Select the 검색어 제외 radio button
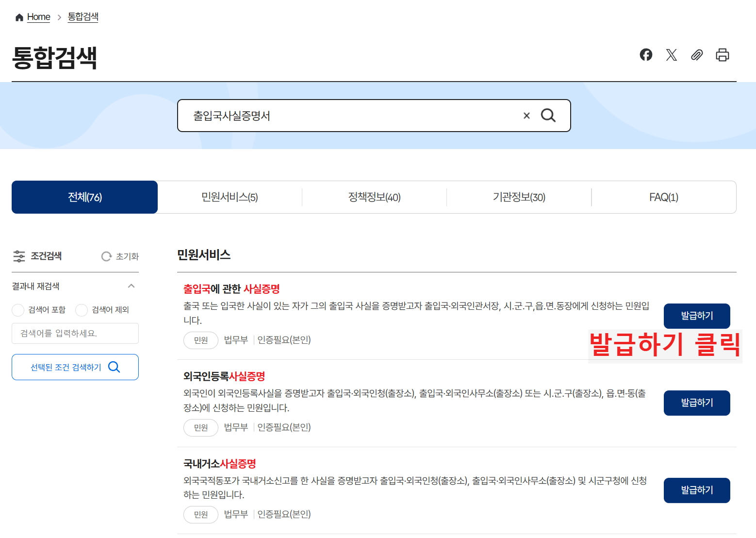This screenshot has width=756, height=538. 82,310
